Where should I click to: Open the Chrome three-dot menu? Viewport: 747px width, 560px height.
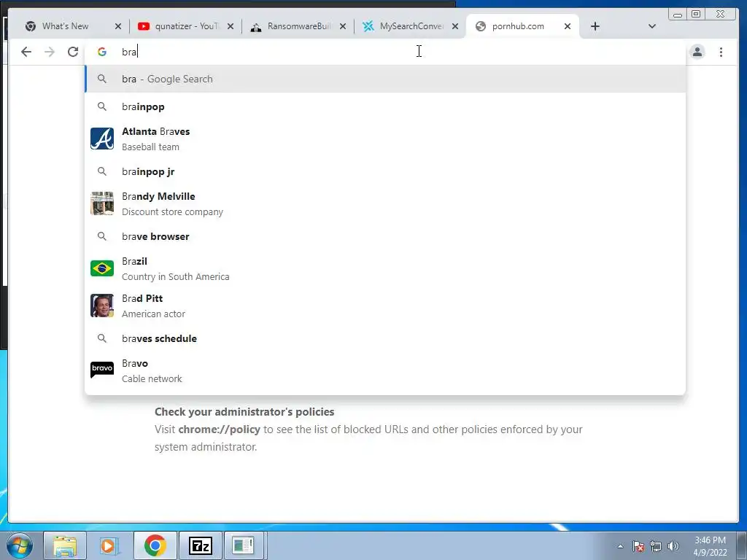(721, 52)
